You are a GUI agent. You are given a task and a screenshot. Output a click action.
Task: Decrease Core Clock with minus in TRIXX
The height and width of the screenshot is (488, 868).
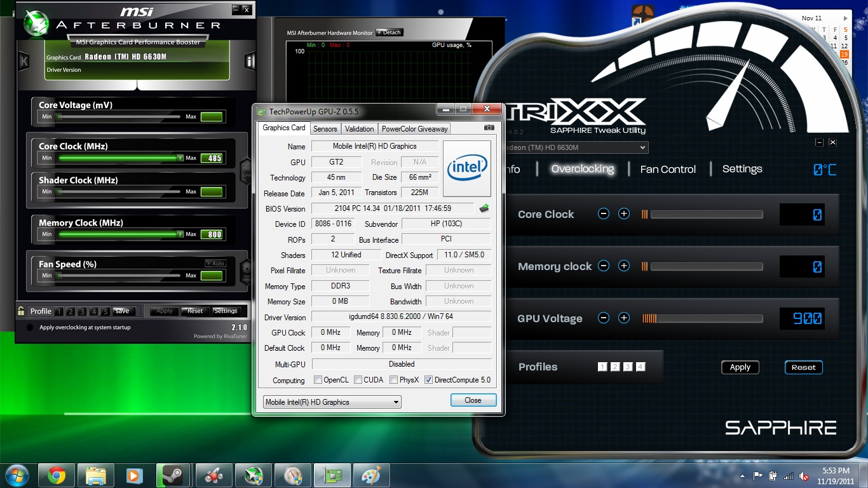tap(604, 214)
